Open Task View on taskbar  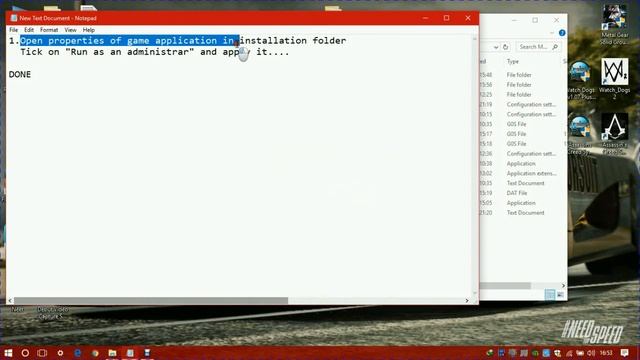click(x=42, y=353)
